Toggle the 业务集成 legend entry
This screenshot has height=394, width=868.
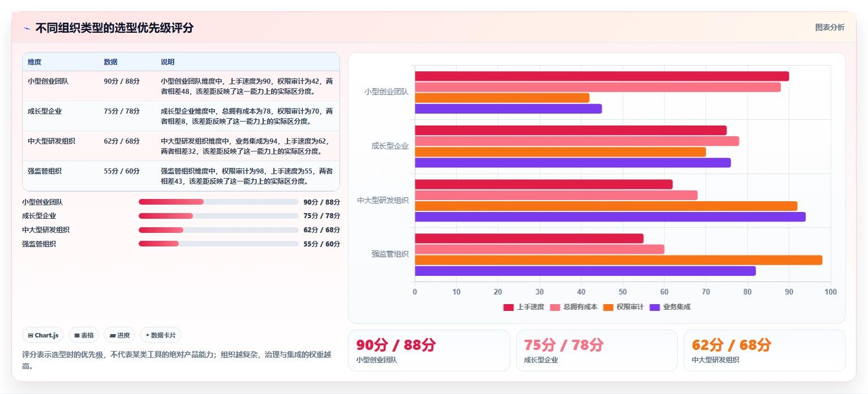tap(670, 307)
